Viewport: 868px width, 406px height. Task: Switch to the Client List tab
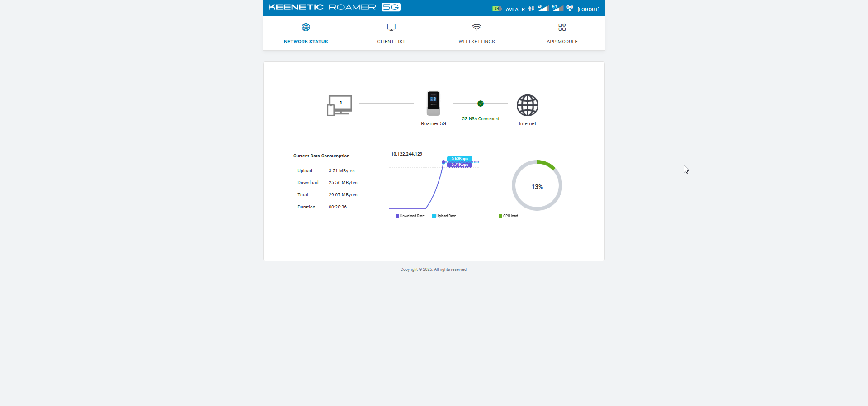tap(392, 33)
